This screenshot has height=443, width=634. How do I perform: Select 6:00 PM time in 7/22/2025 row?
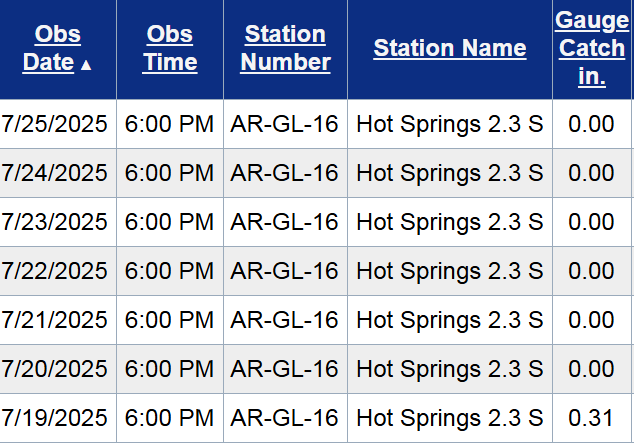coord(170,270)
